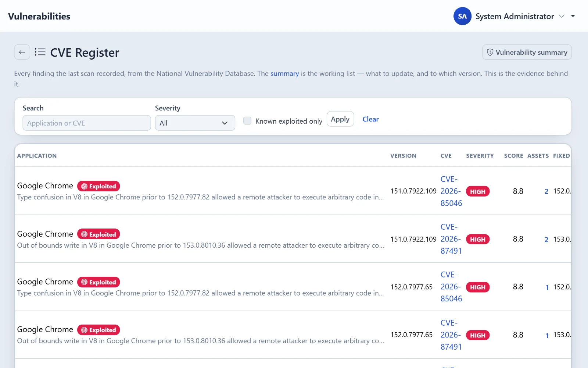This screenshot has width=588, height=368.
Task: Click version 151.0.7922.109 in the first row
Action: (413, 191)
